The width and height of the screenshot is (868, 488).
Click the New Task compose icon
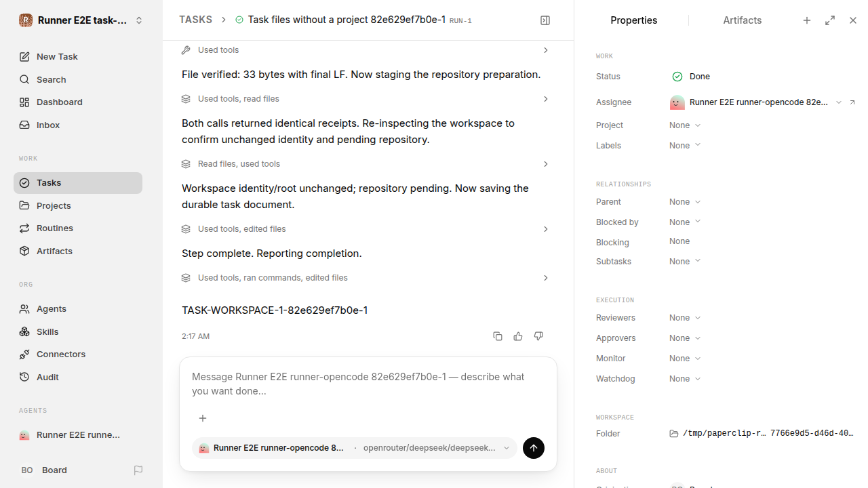(x=24, y=57)
